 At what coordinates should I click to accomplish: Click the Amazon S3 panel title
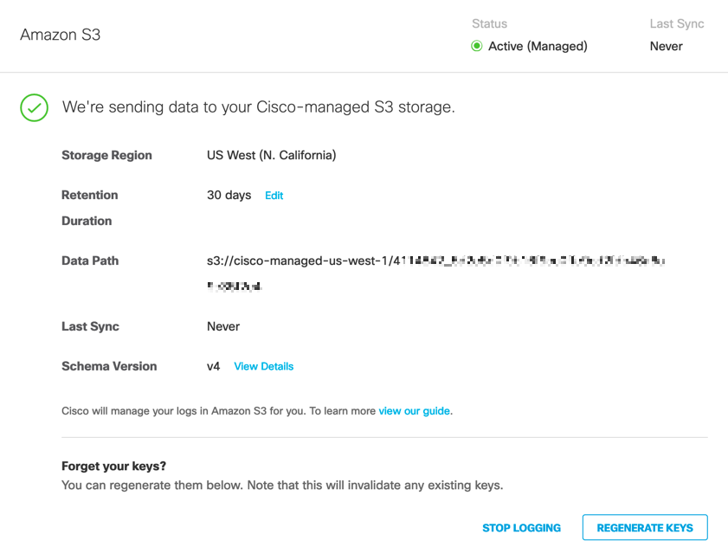(x=61, y=35)
